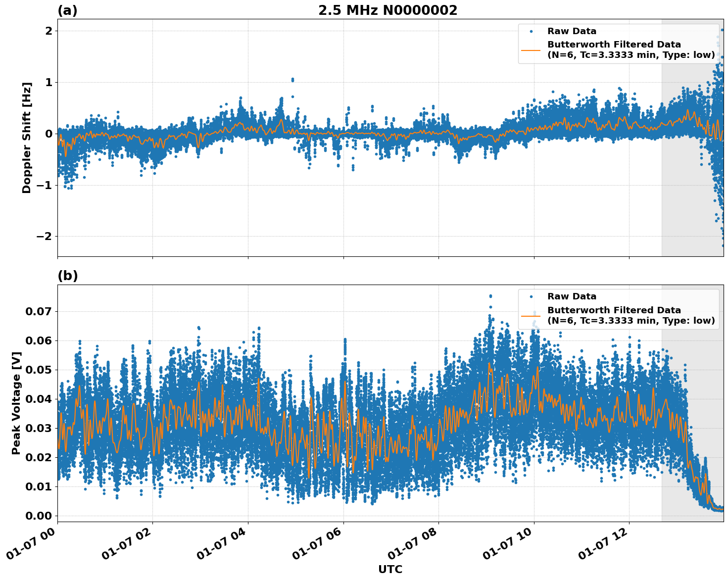Click the peak voltage outlier near 01-07 09
The width and height of the screenshot is (728, 580).
(x=490, y=295)
